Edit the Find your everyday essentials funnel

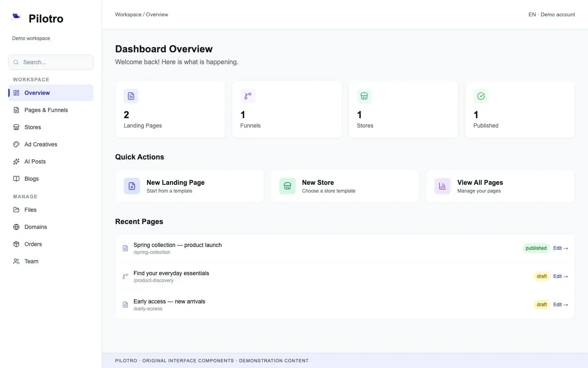(x=561, y=276)
